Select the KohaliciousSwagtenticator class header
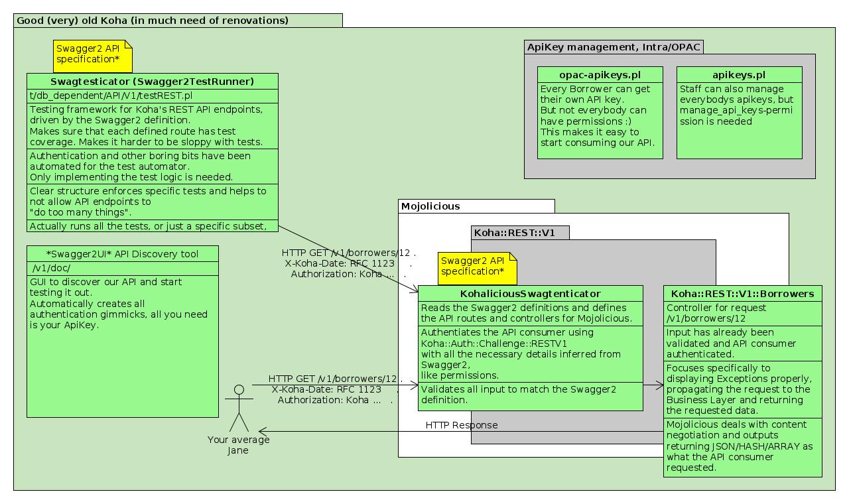Image resolution: width=849 pixels, height=504 pixels. 530,293
